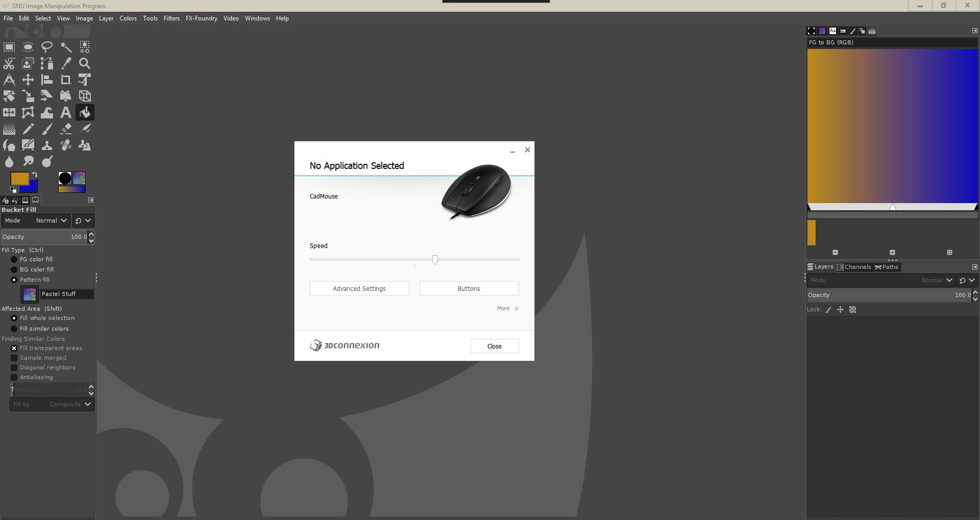The width and height of the screenshot is (980, 520).
Task: Pick the Eraser tool
Action: [x=66, y=129]
